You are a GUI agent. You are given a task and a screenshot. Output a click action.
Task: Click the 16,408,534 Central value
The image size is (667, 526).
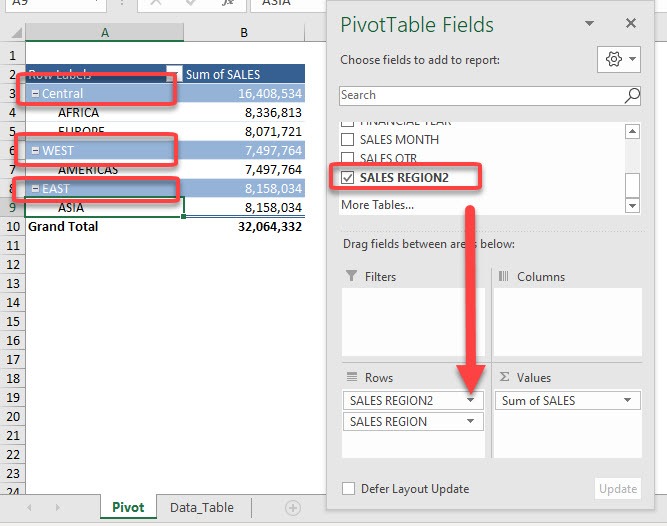tap(270, 94)
